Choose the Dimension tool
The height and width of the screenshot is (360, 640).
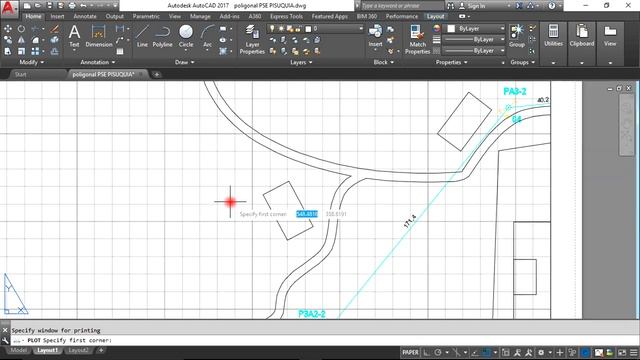pyautogui.click(x=98, y=36)
